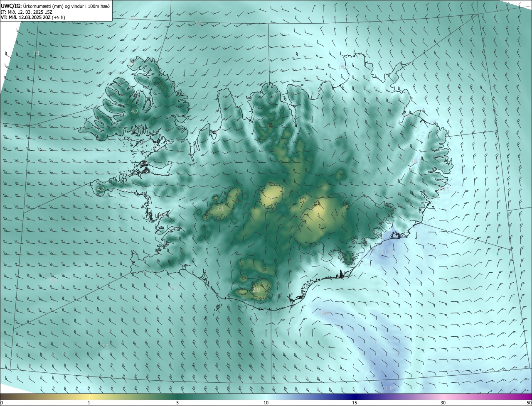The height and width of the screenshot is (406, 532).
Task: Select the valid time line 'VT: Mið. 12.03.2025 20Z'
Action: [26, 17]
